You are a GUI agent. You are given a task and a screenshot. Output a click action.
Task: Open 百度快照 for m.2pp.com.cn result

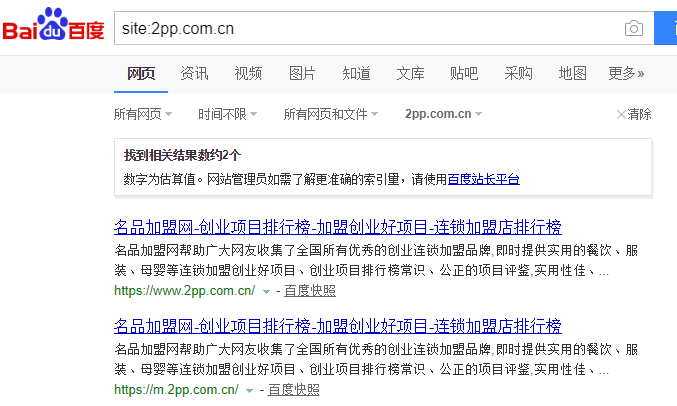294,390
